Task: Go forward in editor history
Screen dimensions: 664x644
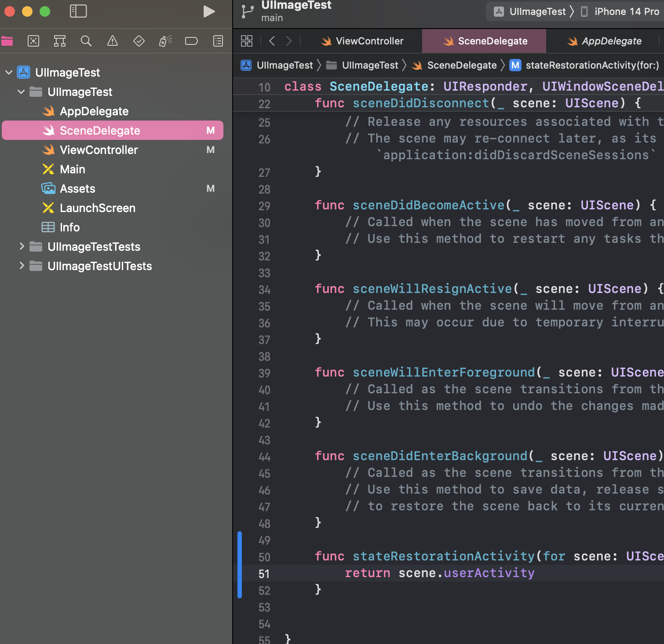Action: (x=289, y=41)
